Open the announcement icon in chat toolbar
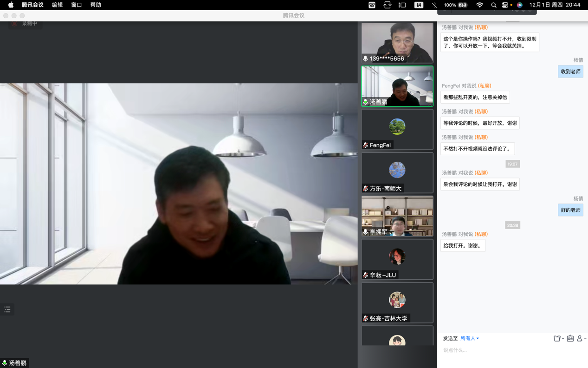 click(x=570, y=339)
